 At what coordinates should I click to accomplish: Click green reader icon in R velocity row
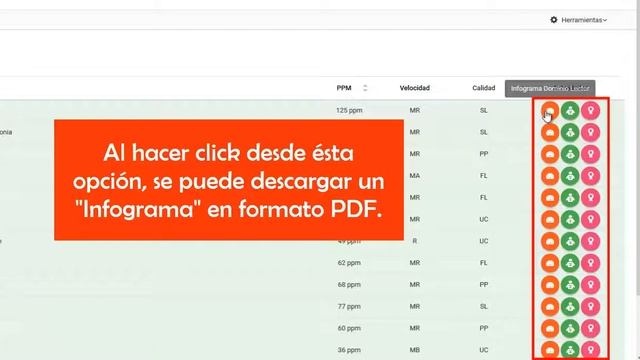[x=570, y=241]
